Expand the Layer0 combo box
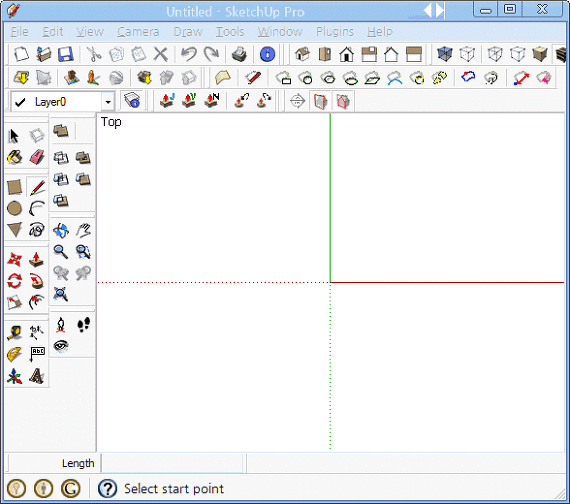 coord(63,102)
